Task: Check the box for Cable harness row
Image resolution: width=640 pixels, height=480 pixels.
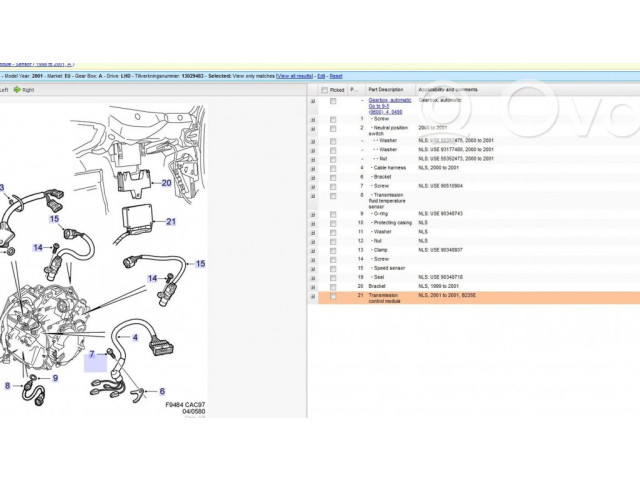Action: point(333,167)
